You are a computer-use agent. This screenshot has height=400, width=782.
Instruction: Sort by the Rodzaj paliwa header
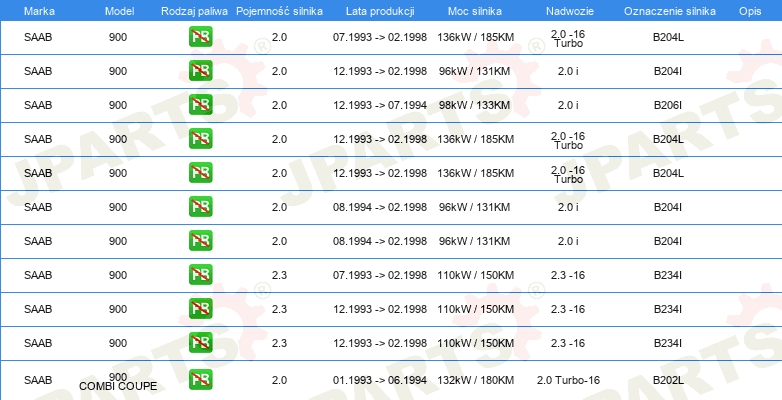[x=195, y=11]
